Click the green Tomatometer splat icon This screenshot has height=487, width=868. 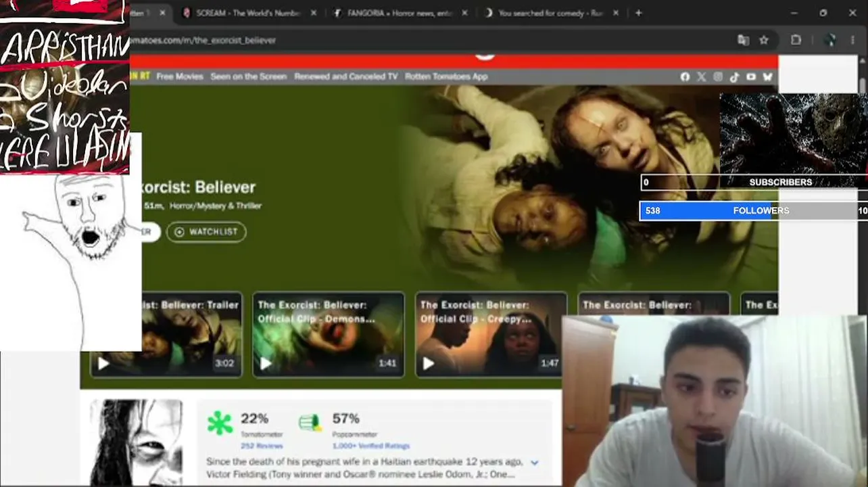[220, 423]
